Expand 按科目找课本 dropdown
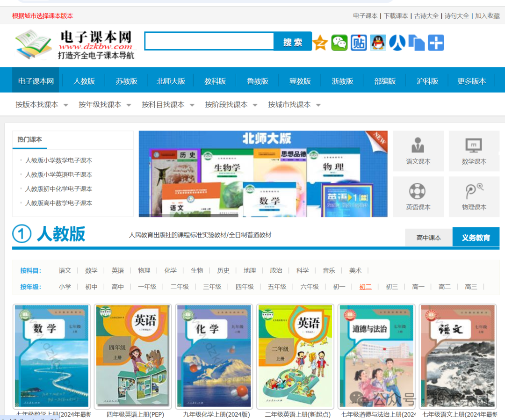 point(168,105)
